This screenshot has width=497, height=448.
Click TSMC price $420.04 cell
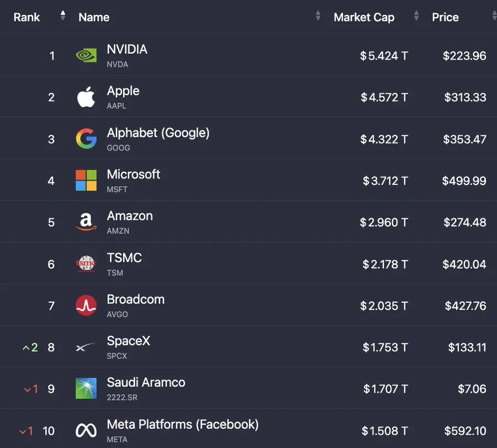click(x=464, y=264)
